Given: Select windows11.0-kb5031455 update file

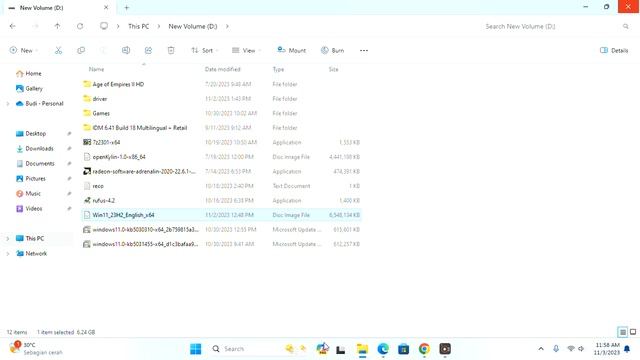Looking at the screenshot, I should [x=221, y=244].
